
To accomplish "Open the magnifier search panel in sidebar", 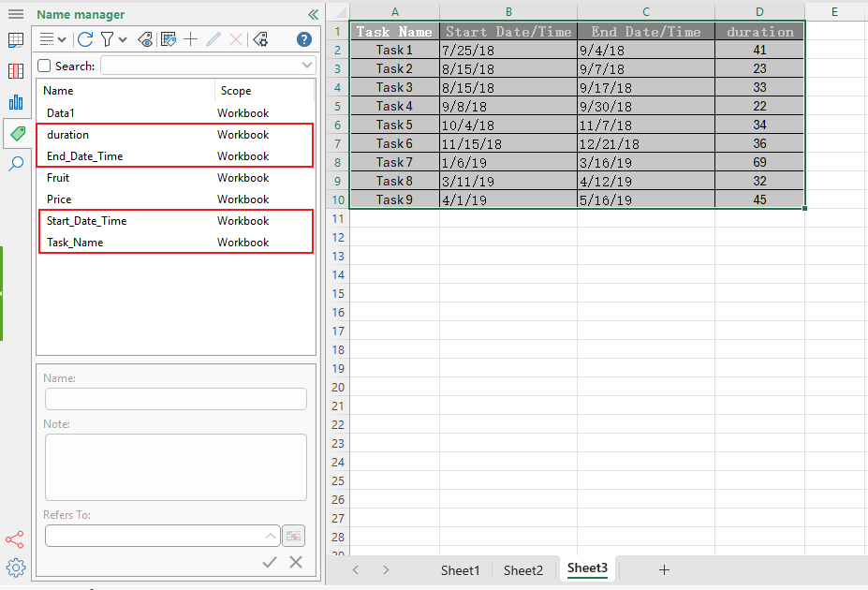I will [16, 164].
